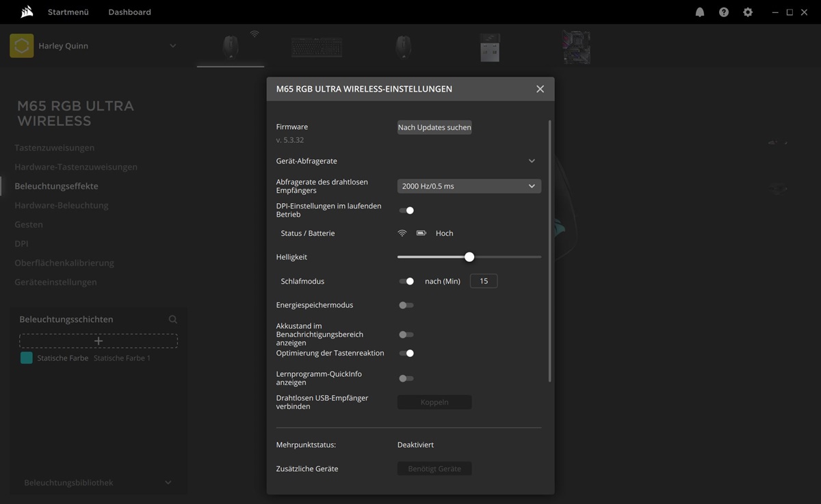Click the search icon in Beleuchtungsschichten
Screen dimensions: 821x504
pyautogui.click(x=173, y=319)
